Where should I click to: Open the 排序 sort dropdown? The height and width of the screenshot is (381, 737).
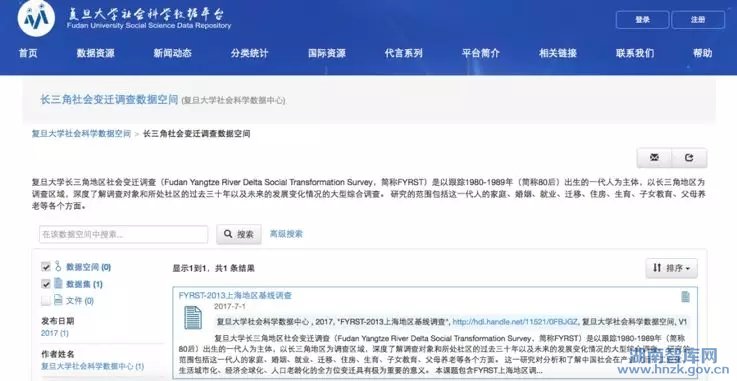point(671,268)
